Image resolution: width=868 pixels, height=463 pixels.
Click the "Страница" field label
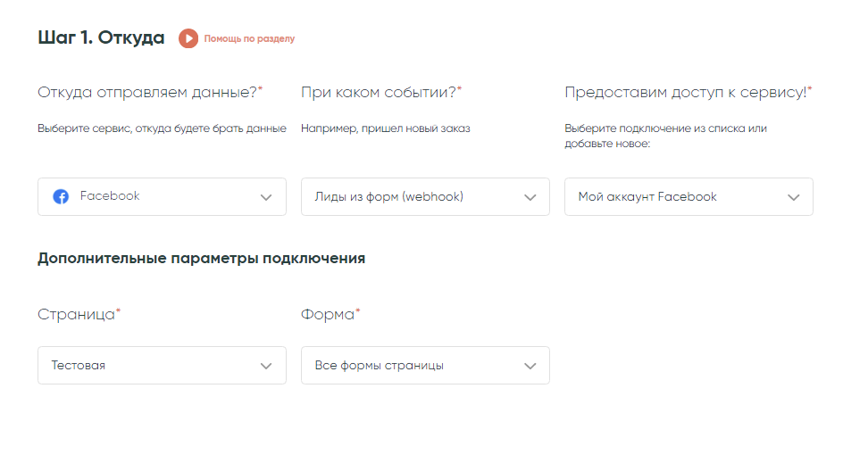click(79, 314)
